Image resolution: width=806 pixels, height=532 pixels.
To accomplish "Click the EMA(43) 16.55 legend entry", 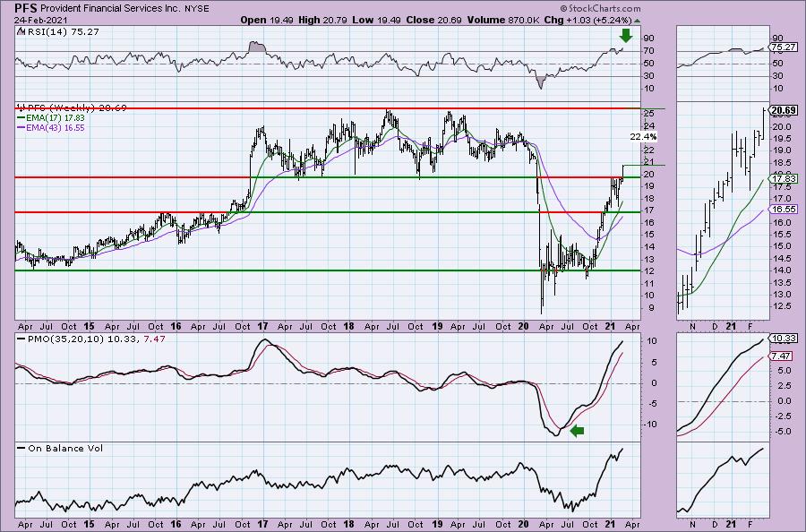I will click(x=56, y=127).
